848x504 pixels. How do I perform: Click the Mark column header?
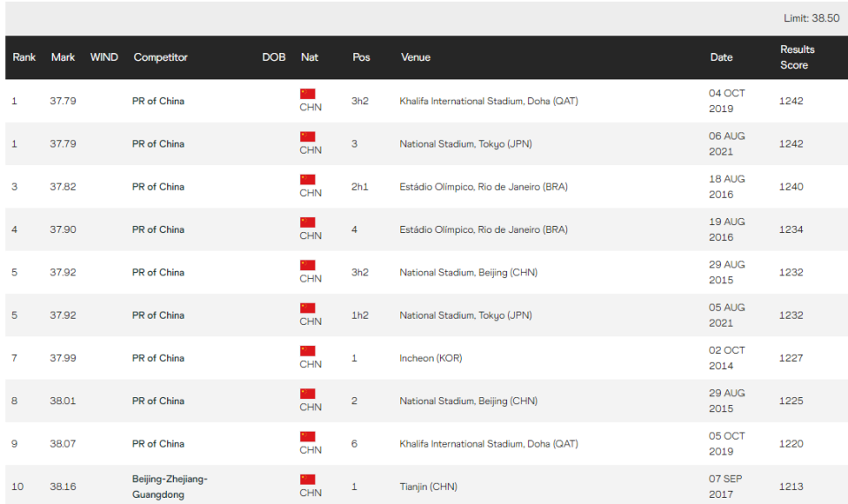(x=63, y=57)
